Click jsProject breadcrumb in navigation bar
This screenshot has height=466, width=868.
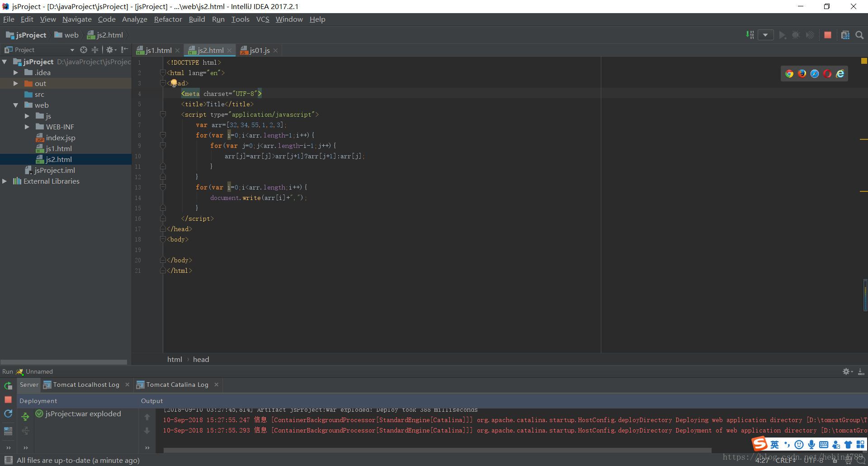pyautogui.click(x=26, y=35)
